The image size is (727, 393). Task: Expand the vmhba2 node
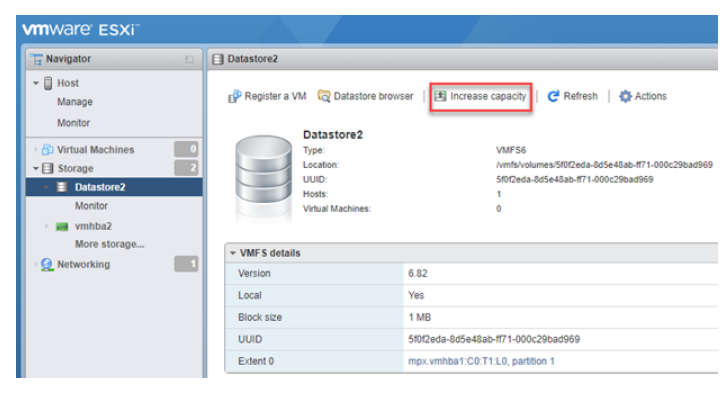coord(46,226)
